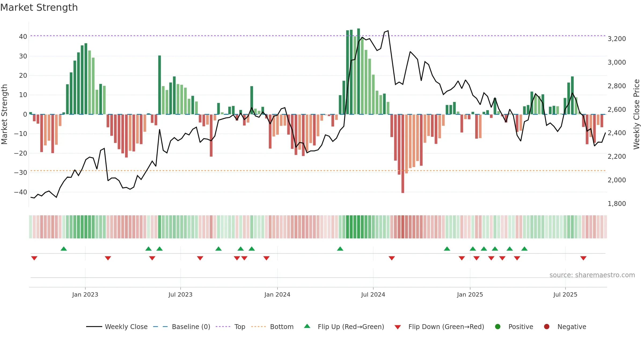This screenshot has height=362, width=644.
Task: Click the Jan 2025 x-axis label
Action: point(470,294)
